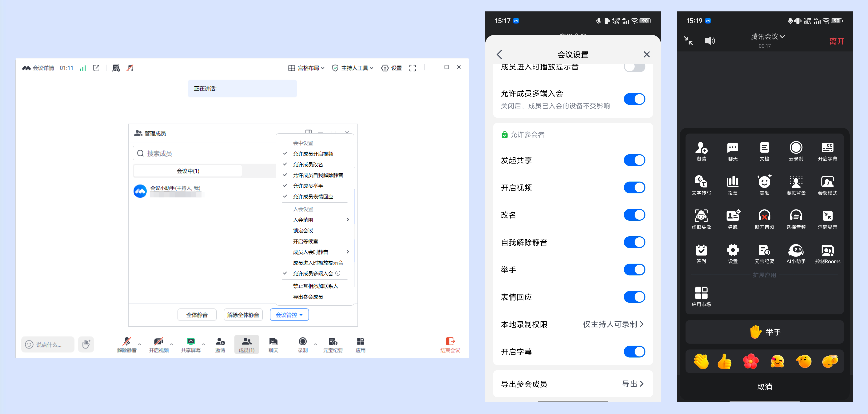
Task: Click the 全体静音 button
Action: (x=197, y=315)
